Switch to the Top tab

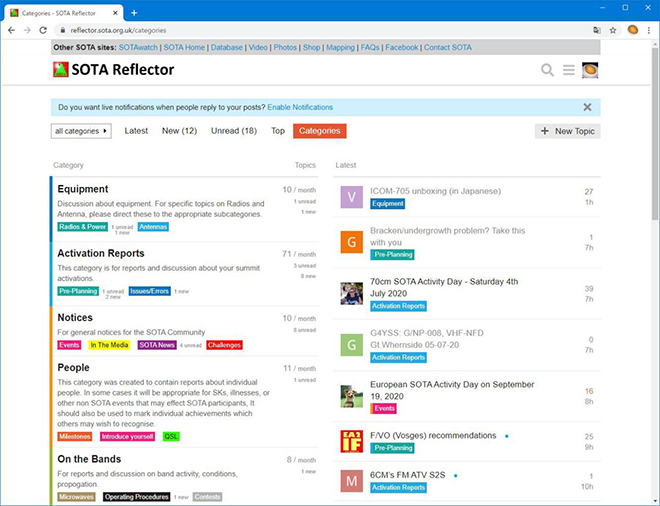[x=278, y=131]
